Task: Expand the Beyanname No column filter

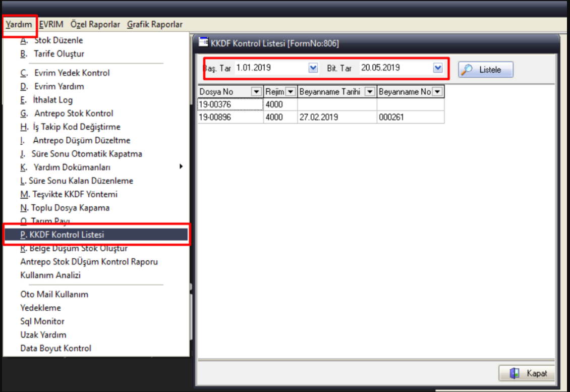Action: [437, 92]
